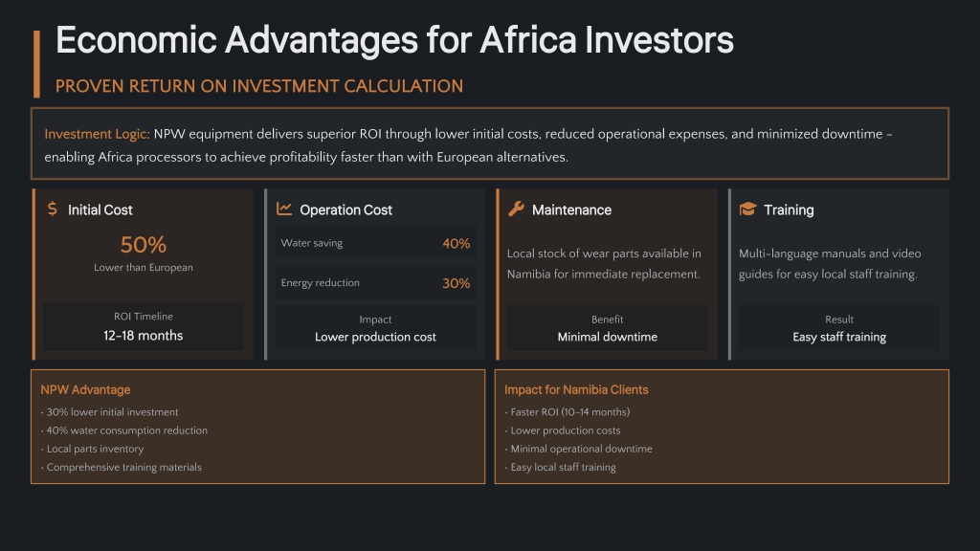Click the Training multi-language manuals description text
The image size is (980, 551).
[830, 264]
